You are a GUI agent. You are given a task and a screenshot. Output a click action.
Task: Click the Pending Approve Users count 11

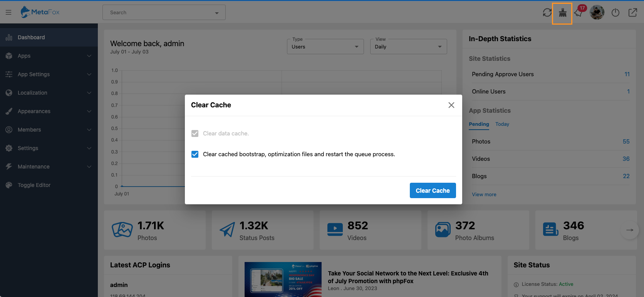(x=627, y=74)
